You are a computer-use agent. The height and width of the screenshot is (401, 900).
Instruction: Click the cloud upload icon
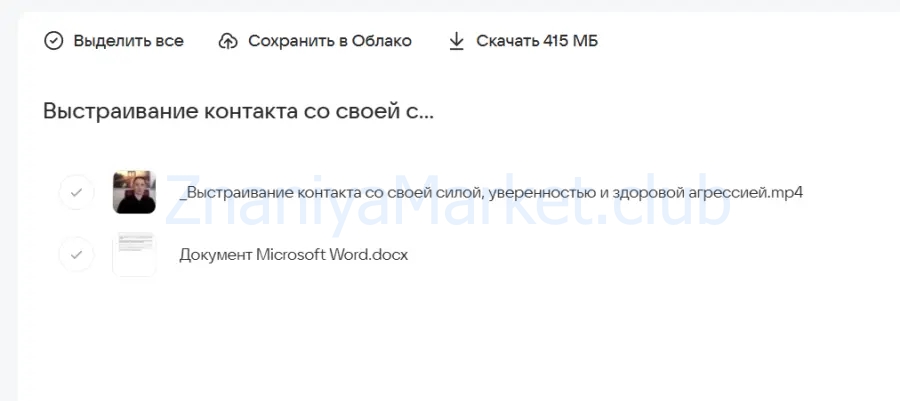coord(228,41)
